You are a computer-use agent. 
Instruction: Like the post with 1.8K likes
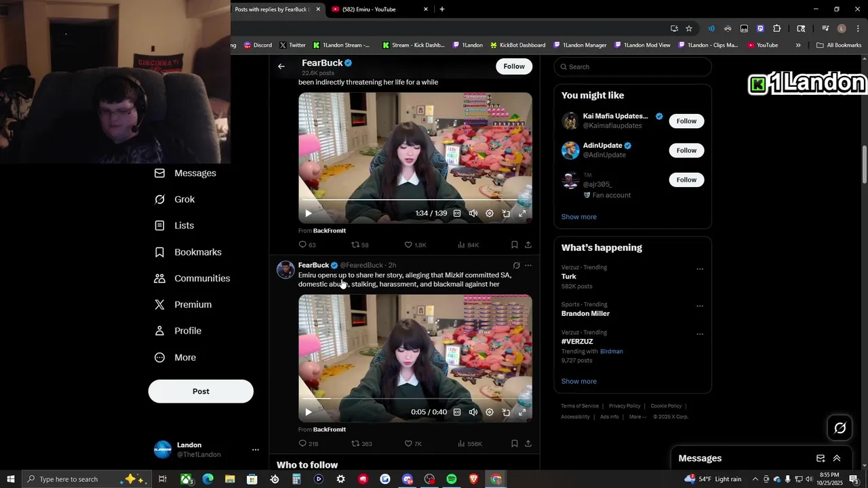[415, 245]
